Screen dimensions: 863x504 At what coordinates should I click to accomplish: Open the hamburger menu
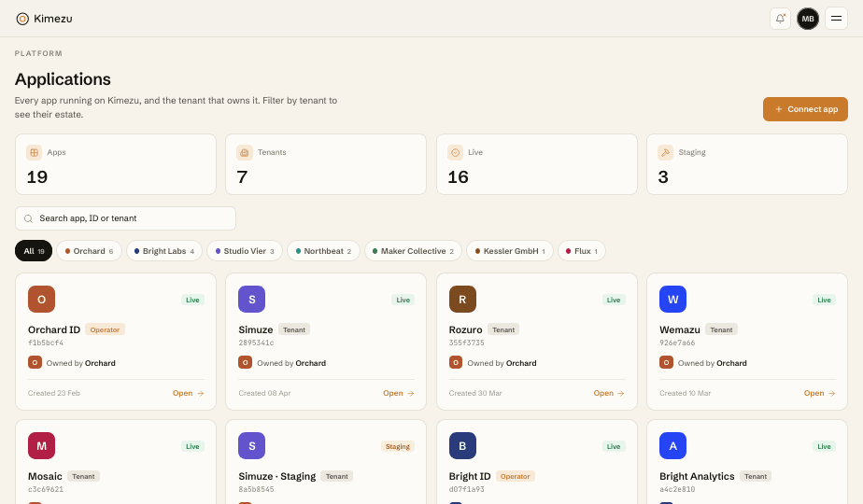pyautogui.click(x=836, y=19)
